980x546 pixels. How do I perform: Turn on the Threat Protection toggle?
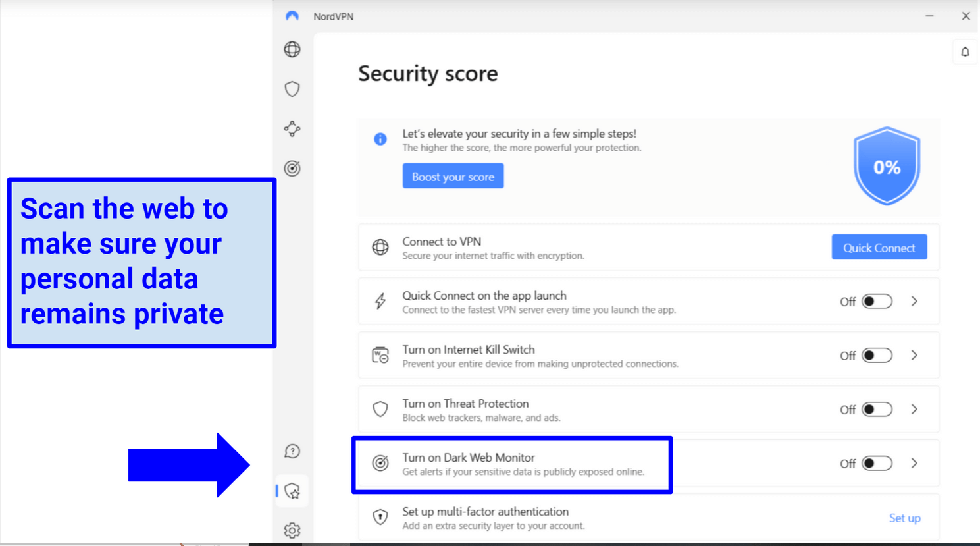coord(877,409)
